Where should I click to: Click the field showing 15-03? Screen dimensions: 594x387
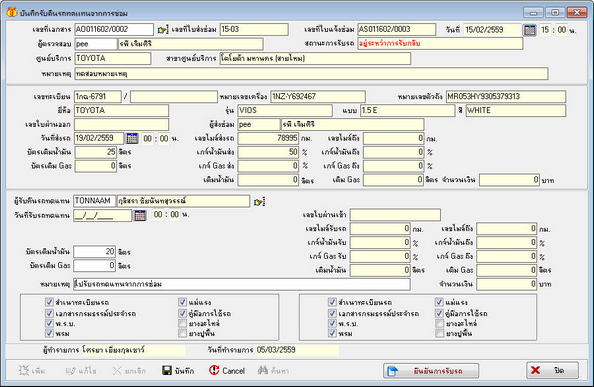[x=254, y=30]
